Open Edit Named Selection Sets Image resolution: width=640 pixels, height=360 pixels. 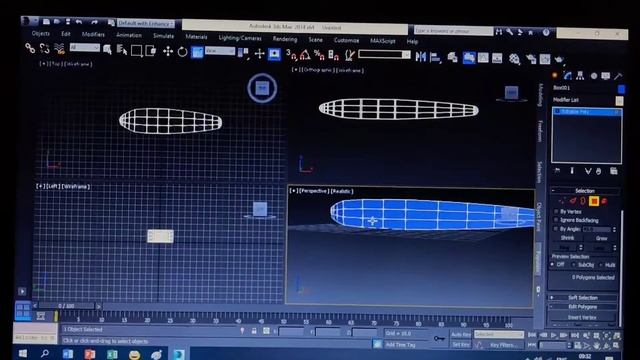point(349,56)
